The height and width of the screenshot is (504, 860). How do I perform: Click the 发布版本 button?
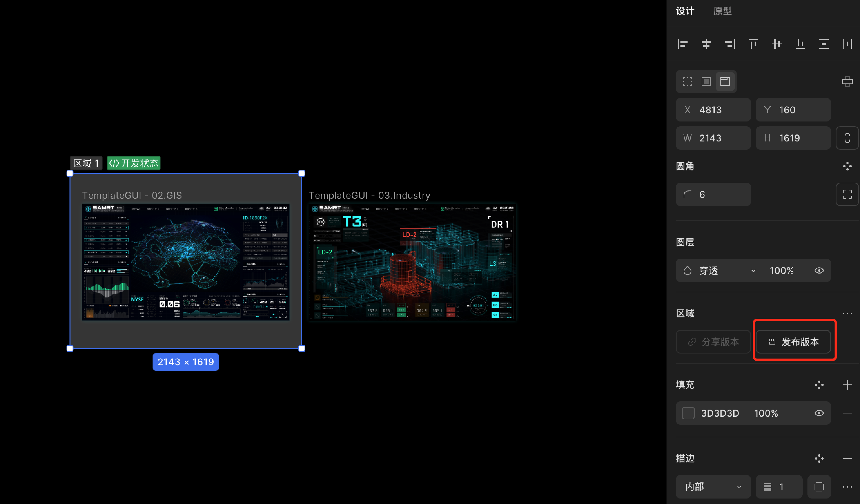[793, 342]
